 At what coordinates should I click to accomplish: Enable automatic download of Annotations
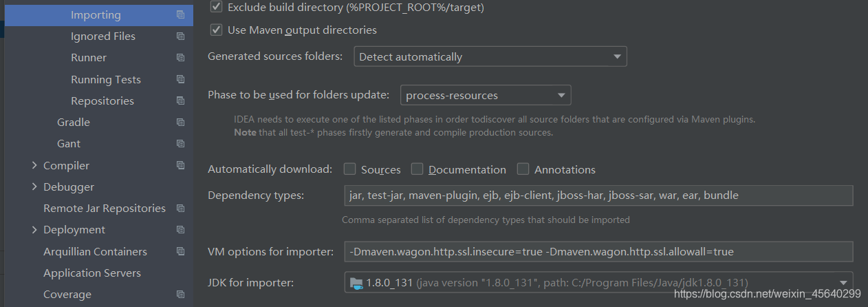(523, 169)
